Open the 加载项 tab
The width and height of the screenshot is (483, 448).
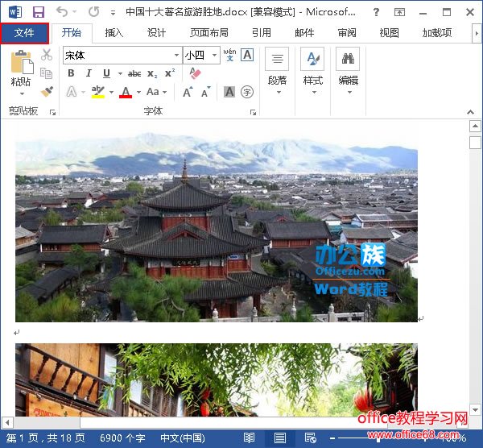click(x=437, y=33)
